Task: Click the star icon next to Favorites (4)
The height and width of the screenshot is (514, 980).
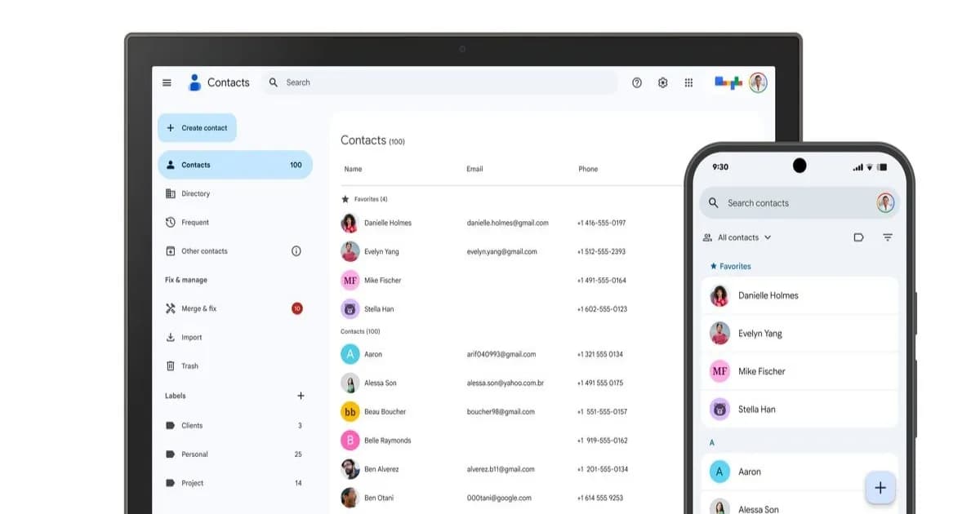Action: [x=345, y=199]
